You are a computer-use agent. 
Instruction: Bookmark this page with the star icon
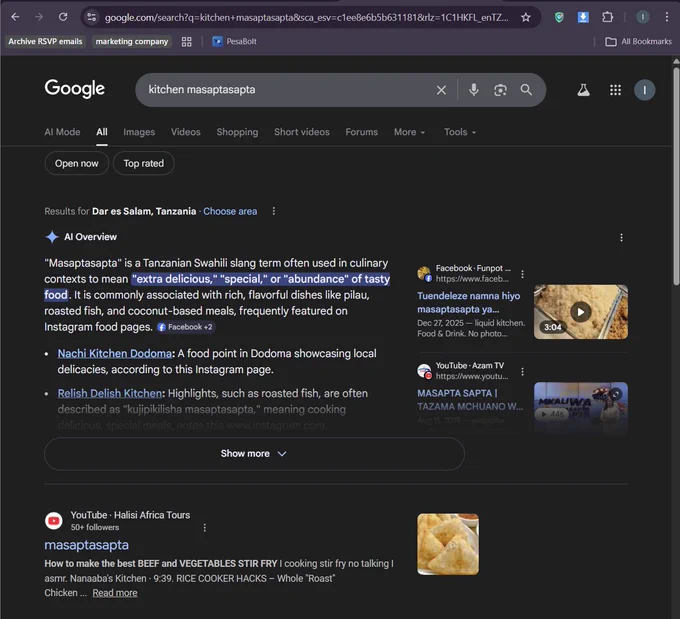[526, 17]
